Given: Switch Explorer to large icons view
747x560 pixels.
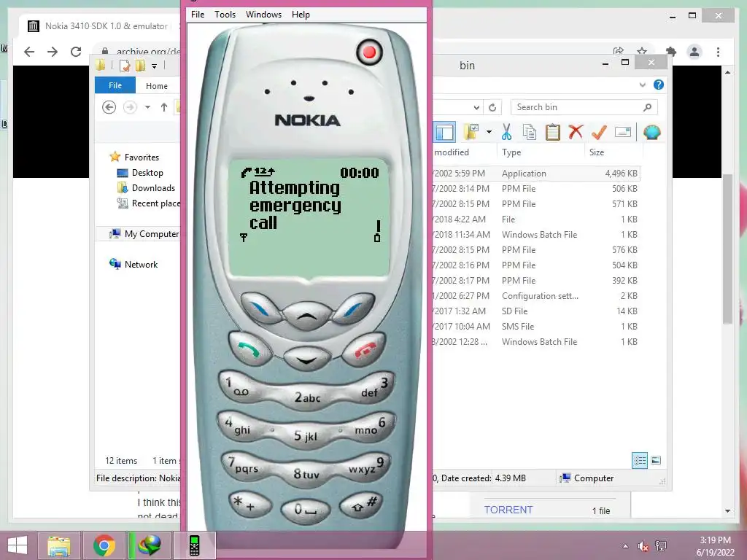Looking at the screenshot, I should point(656,460).
